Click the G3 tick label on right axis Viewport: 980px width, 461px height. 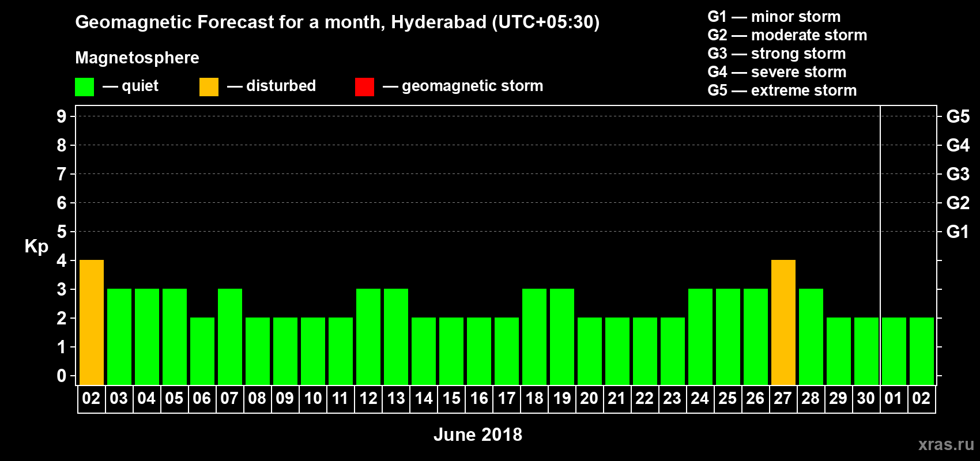[x=958, y=174]
